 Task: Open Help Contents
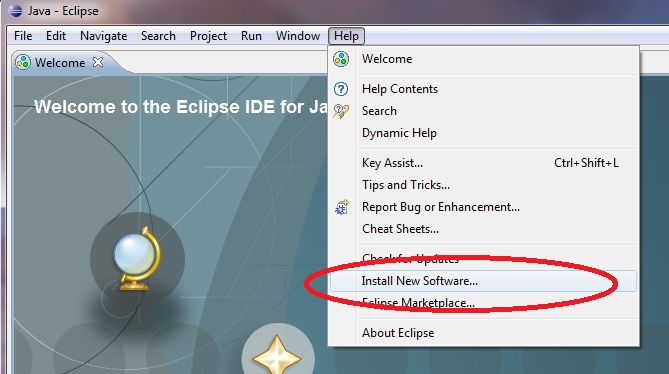point(483,89)
